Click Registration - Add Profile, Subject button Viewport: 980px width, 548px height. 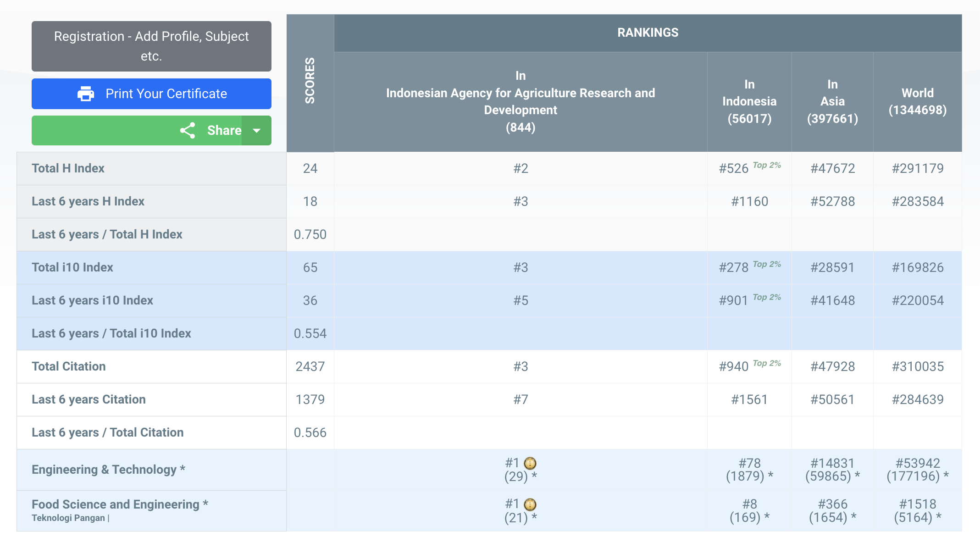pos(151,46)
